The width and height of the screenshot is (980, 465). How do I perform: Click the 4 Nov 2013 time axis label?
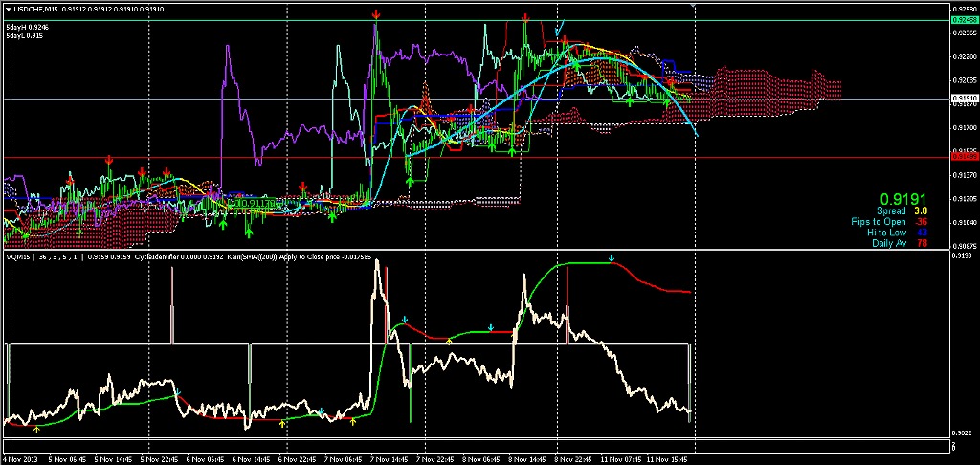click(x=21, y=459)
